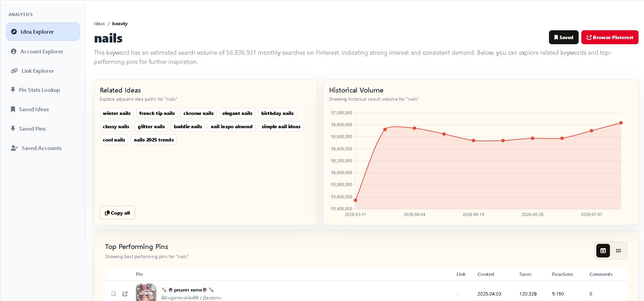Open Saved Pins in the sidebar
The height and width of the screenshot is (301, 644).
[x=43, y=129]
